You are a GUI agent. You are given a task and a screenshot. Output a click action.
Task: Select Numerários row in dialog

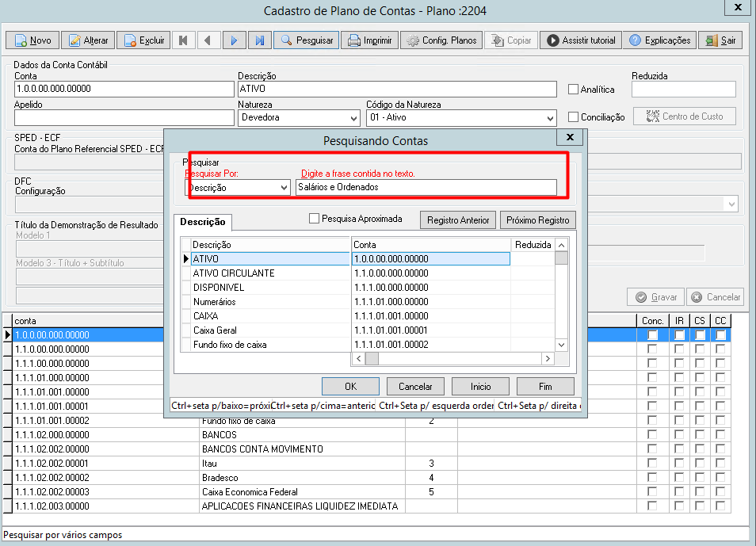[368, 302]
